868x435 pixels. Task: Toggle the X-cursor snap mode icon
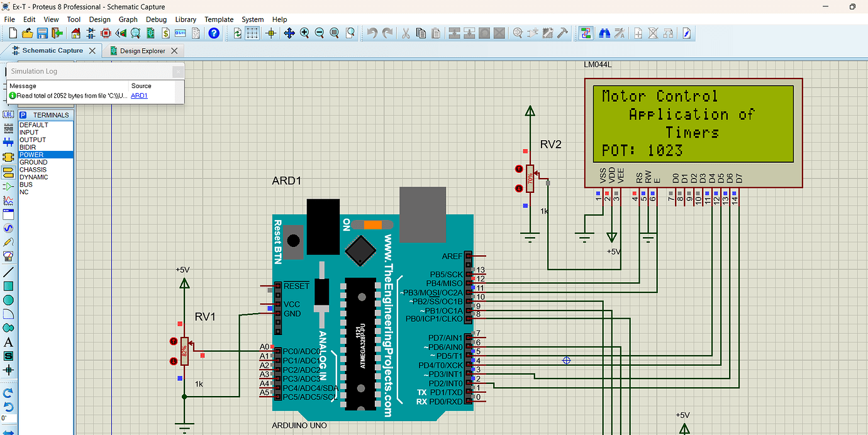click(271, 33)
